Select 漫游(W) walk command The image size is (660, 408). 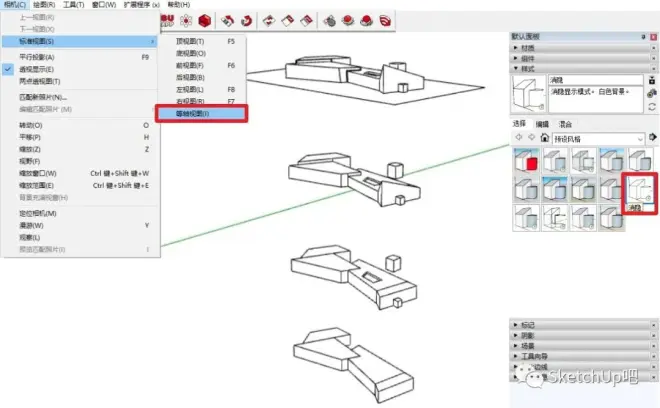[80, 225]
